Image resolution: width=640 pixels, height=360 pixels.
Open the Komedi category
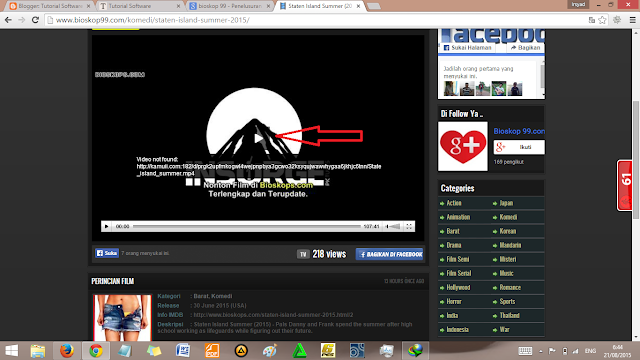(x=508, y=217)
